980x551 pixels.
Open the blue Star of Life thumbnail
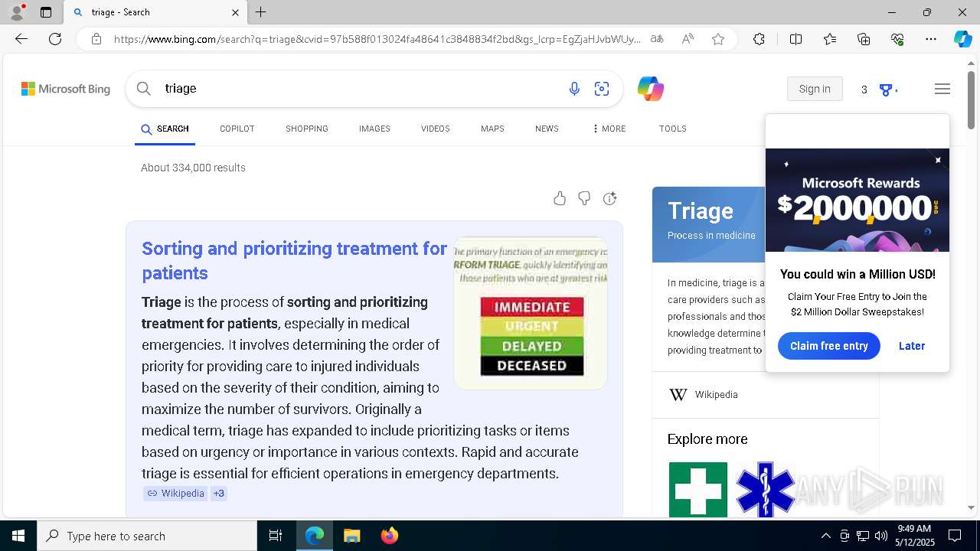point(765,489)
